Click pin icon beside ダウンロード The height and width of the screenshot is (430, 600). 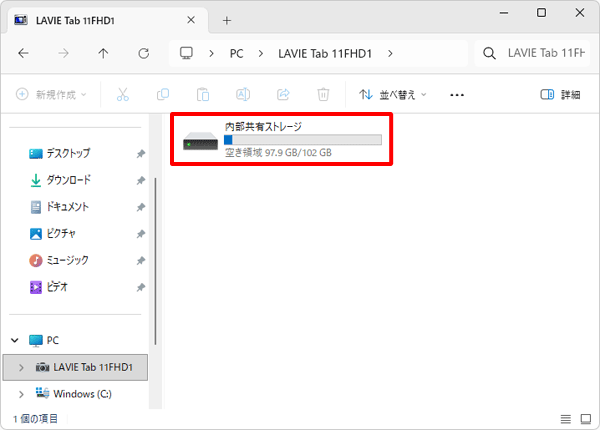coord(141,180)
